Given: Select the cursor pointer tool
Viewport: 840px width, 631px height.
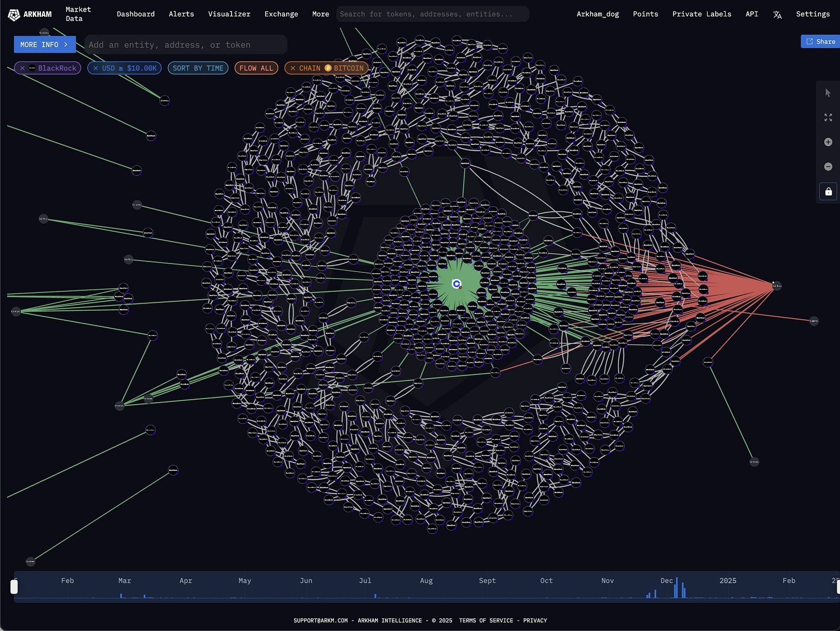Looking at the screenshot, I should click(x=828, y=93).
